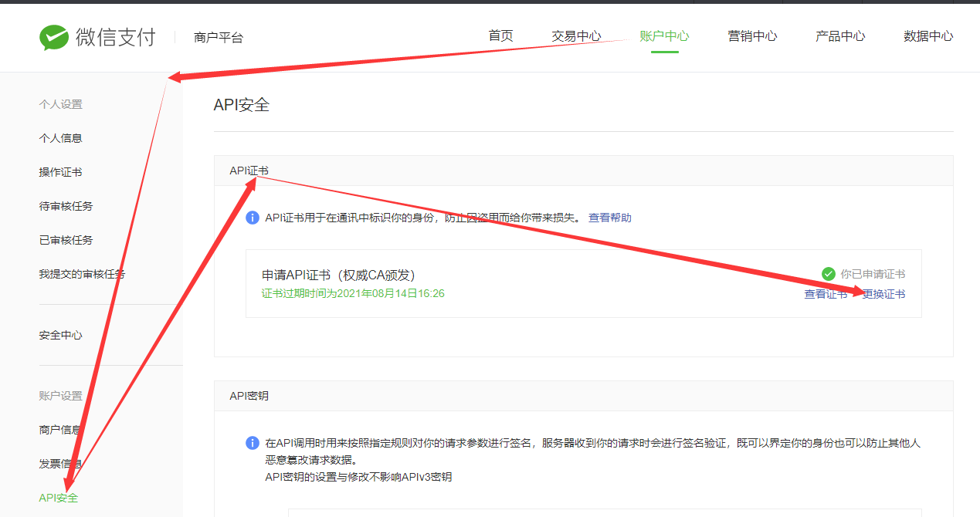The height and width of the screenshot is (517, 980).
Task: Open the 产品中心 tab
Action: tap(840, 36)
